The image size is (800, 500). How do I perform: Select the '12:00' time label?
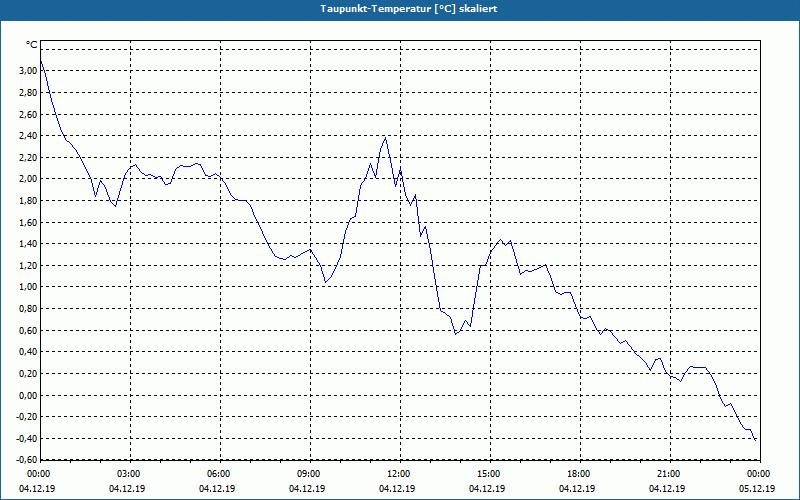click(399, 474)
